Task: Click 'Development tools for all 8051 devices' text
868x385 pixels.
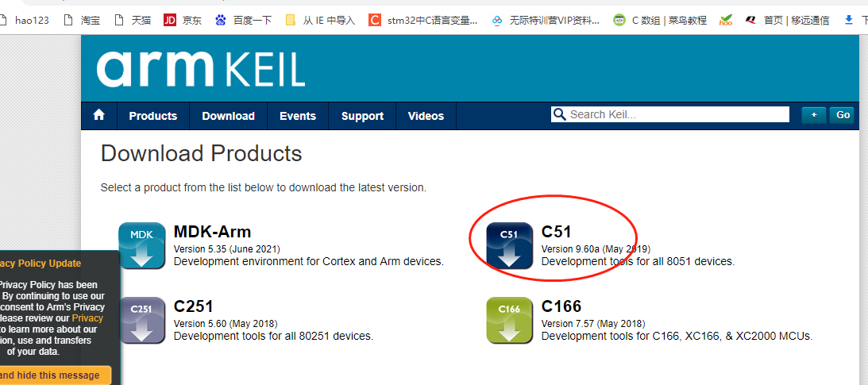Action: (x=638, y=261)
